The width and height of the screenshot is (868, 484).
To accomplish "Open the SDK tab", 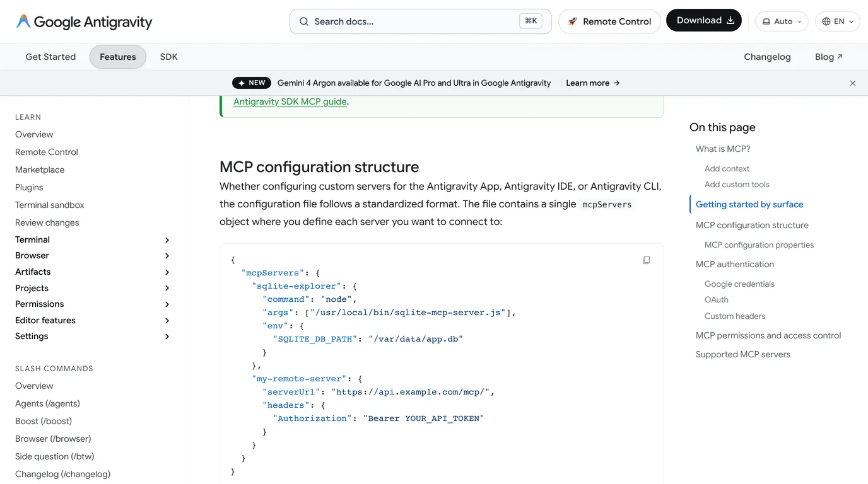I will pos(169,57).
